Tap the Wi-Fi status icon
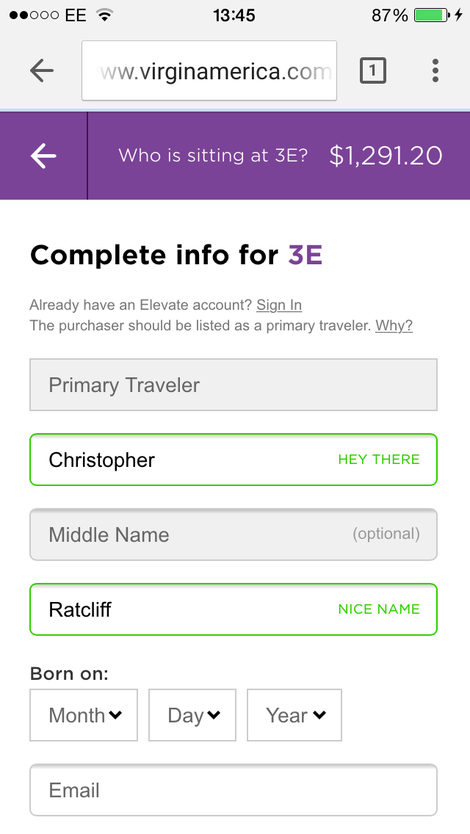The image size is (470, 834). (105, 15)
